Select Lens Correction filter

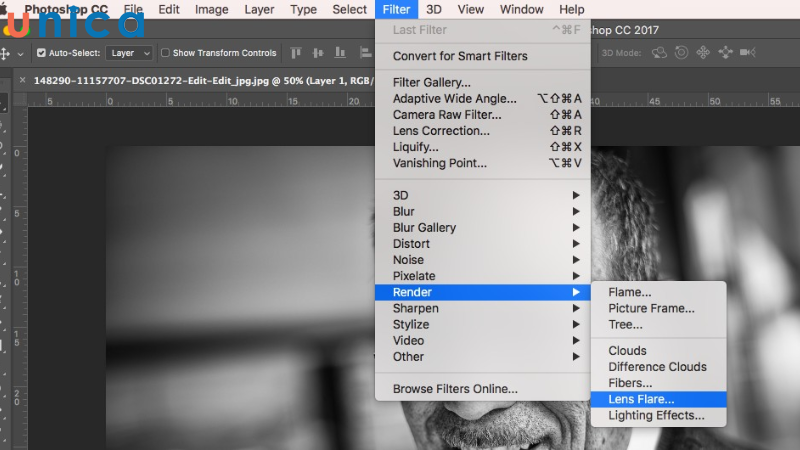(x=483, y=131)
